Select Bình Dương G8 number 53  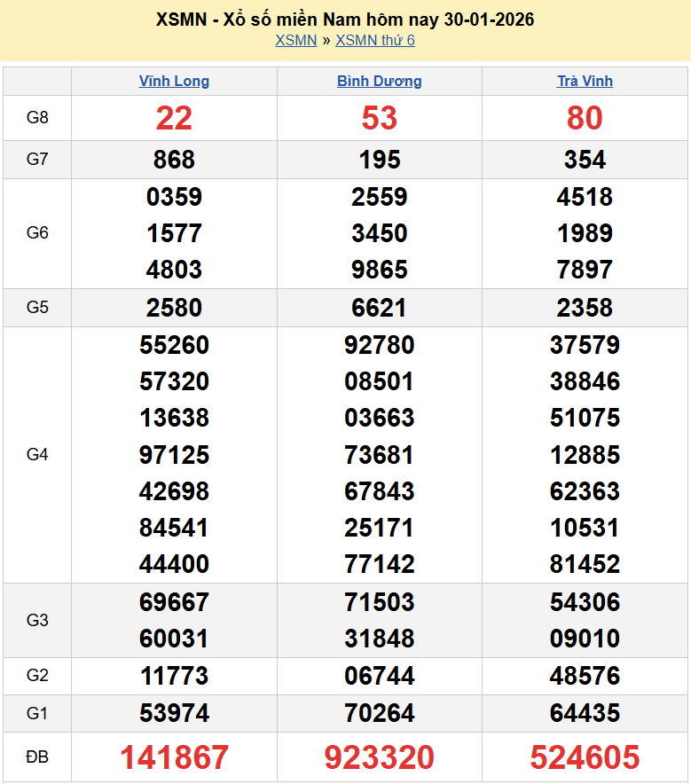click(379, 118)
